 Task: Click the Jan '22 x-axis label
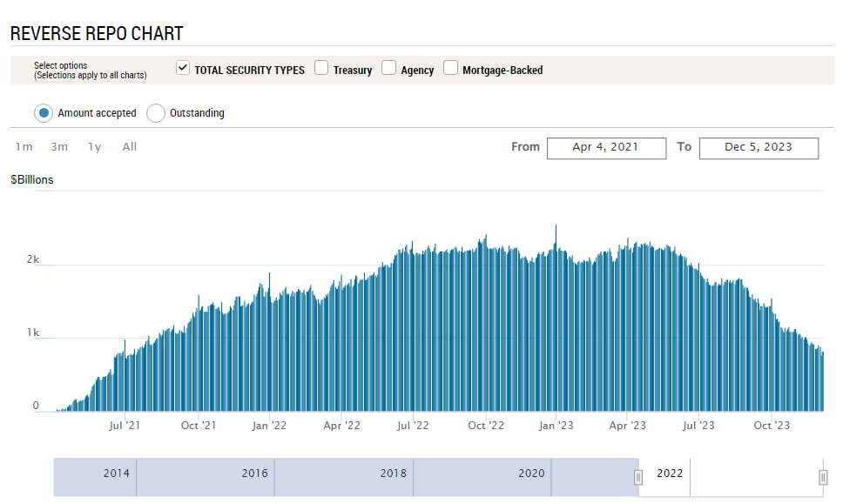point(269,426)
